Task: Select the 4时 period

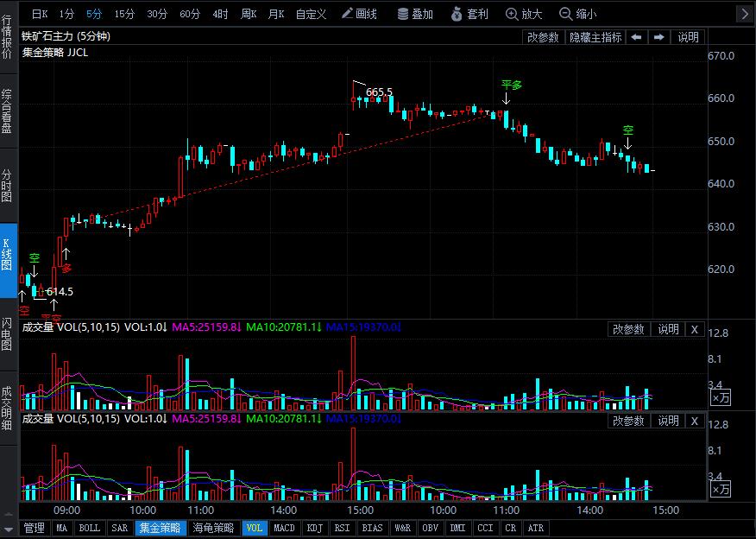Action: click(220, 14)
